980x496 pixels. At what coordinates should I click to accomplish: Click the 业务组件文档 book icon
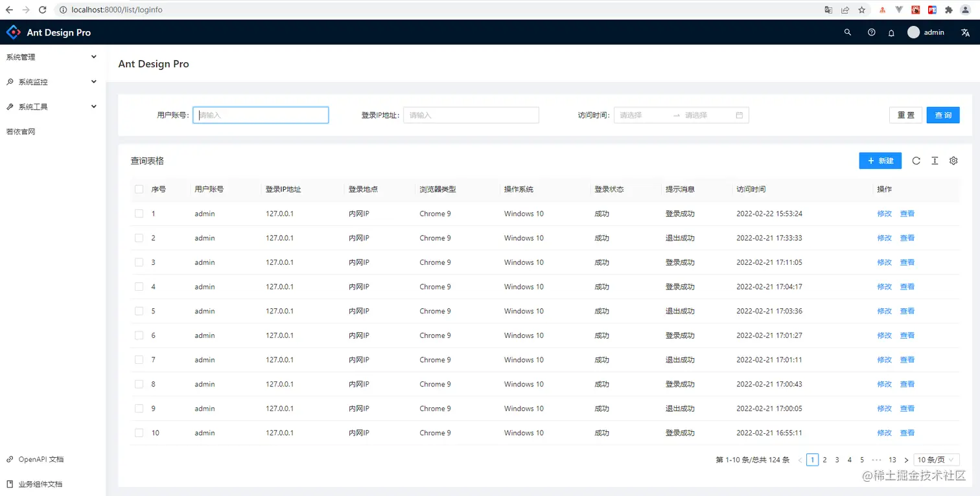click(x=10, y=484)
